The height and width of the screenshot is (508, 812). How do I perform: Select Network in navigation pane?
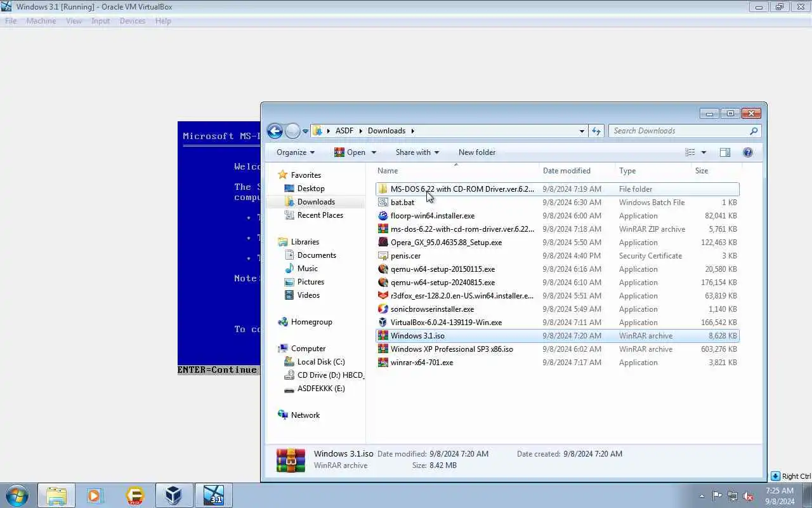coord(305,415)
